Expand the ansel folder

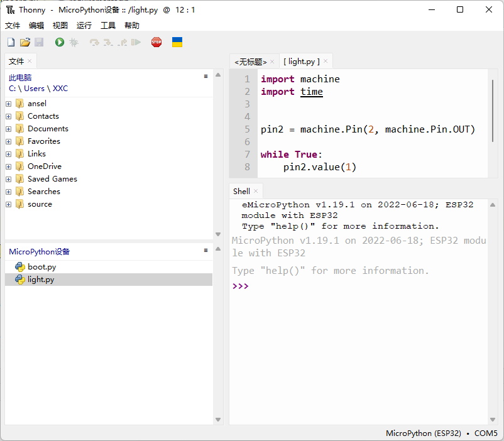coord(9,104)
